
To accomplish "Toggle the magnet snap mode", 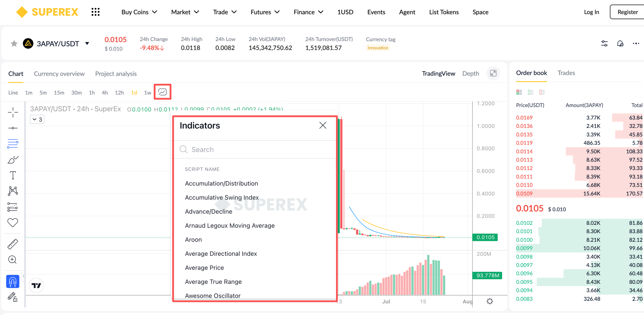I will [x=13, y=281].
